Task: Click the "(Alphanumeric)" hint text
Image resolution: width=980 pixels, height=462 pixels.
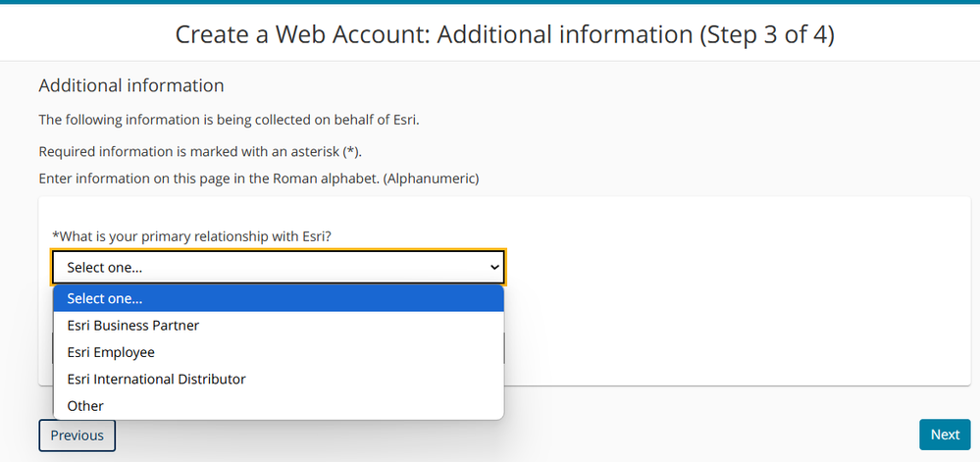Action: click(430, 179)
